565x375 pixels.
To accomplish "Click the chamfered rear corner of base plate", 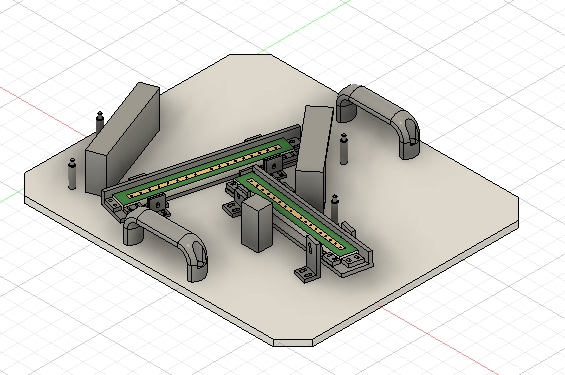I will (251, 55).
